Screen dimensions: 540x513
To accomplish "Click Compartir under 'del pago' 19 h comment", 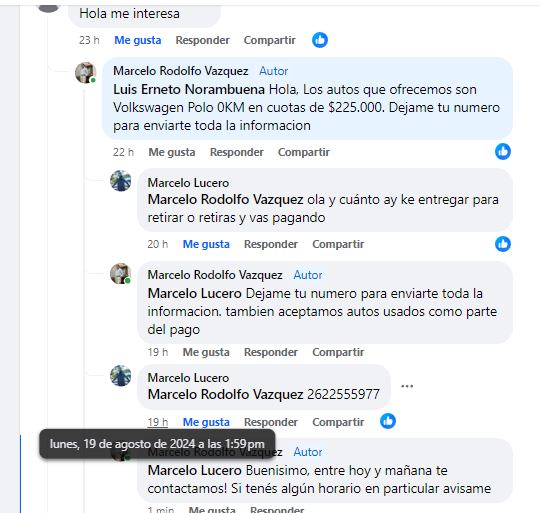I will click(x=338, y=352).
